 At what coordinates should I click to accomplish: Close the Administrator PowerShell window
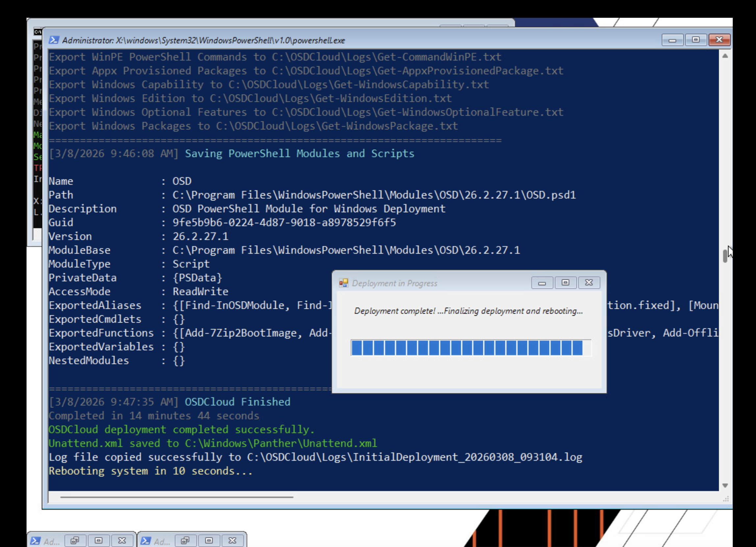click(x=719, y=40)
